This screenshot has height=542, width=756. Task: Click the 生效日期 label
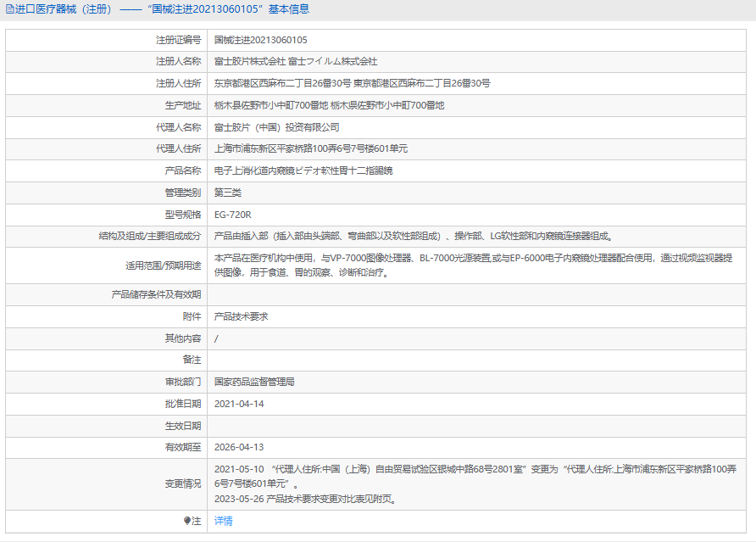(183, 426)
